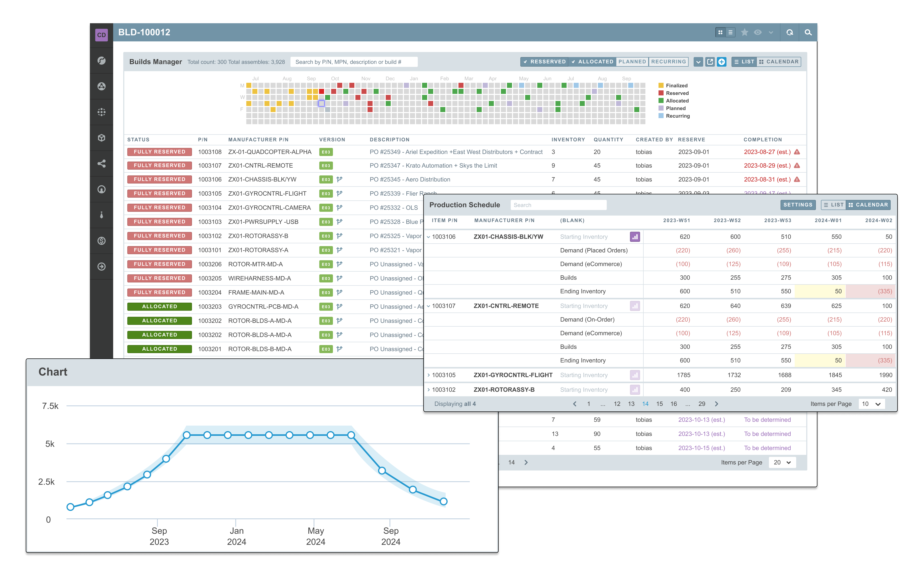Screen dimensions: 924x576
Task: Click the dollar/finance icon in the sidebar
Action: (101, 240)
